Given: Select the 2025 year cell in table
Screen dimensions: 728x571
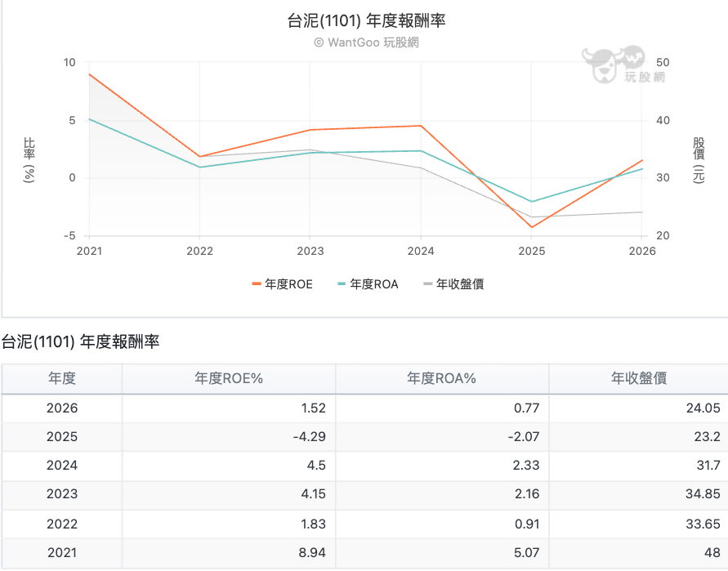Looking at the screenshot, I should pyautogui.click(x=62, y=437).
